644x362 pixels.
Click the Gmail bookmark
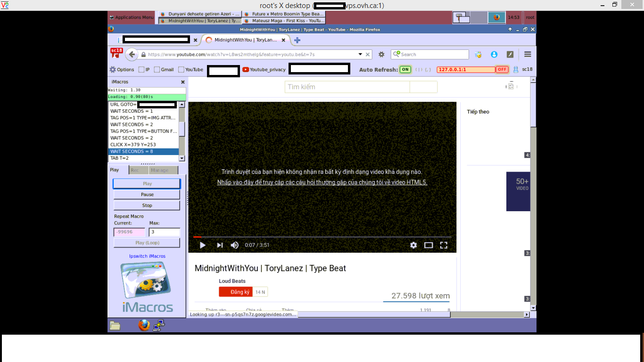[x=164, y=69]
